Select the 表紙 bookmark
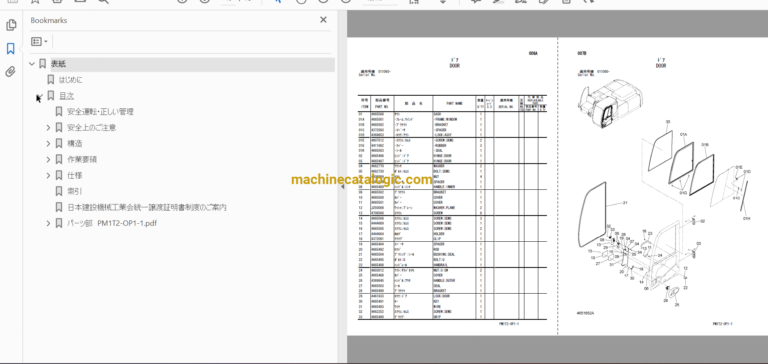The height and width of the screenshot is (364, 768). tap(58, 64)
